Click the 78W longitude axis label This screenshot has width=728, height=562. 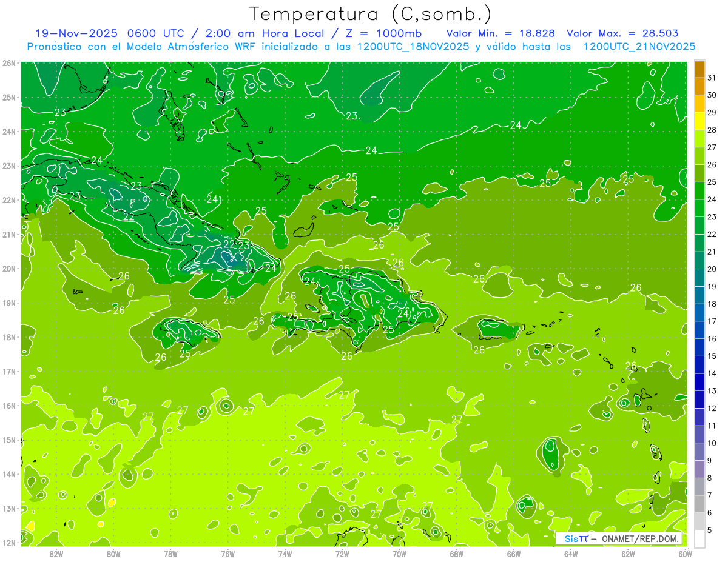coord(170,554)
